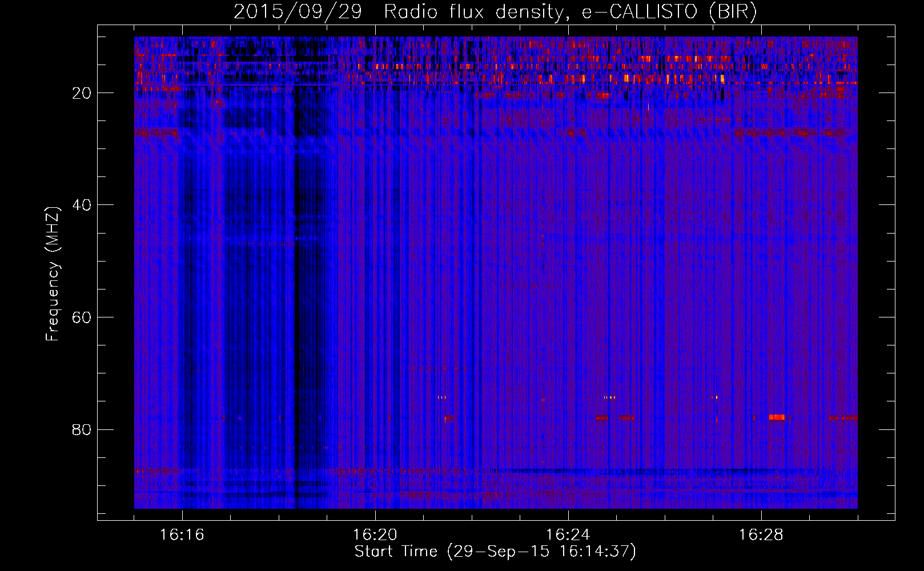
Task: Click the plot title 'Radio flux density, e-CALLISTO (BIR)'
Action: click(x=570, y=12)
